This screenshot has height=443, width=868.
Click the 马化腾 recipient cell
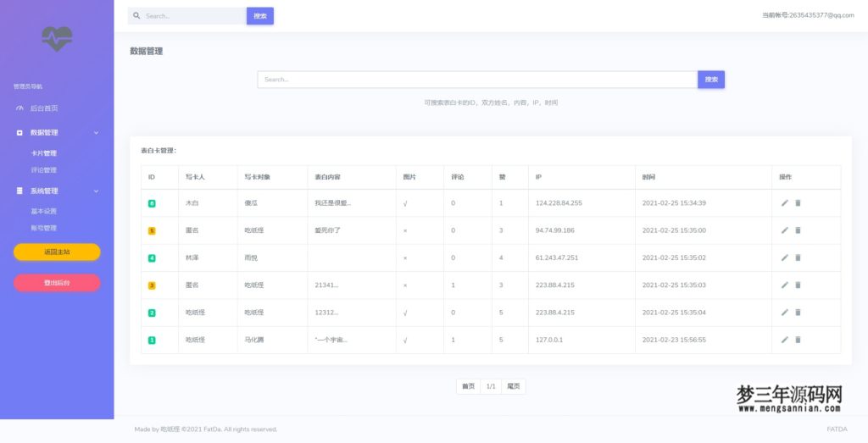coord(254,340)
